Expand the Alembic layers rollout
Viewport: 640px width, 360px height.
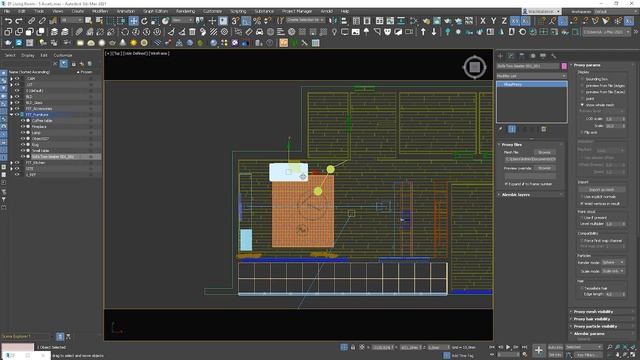click(x=531, y=195)
